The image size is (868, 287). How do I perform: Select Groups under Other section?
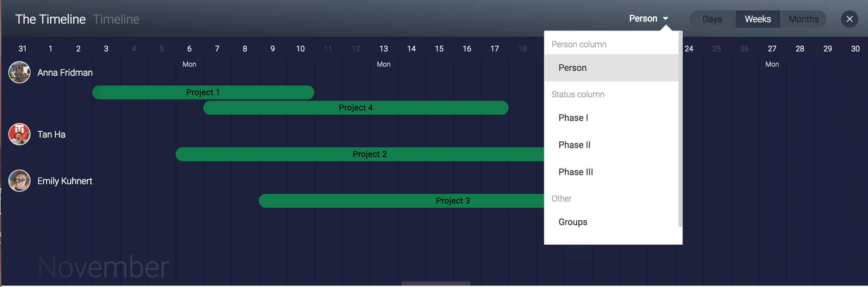coord(611,222)
